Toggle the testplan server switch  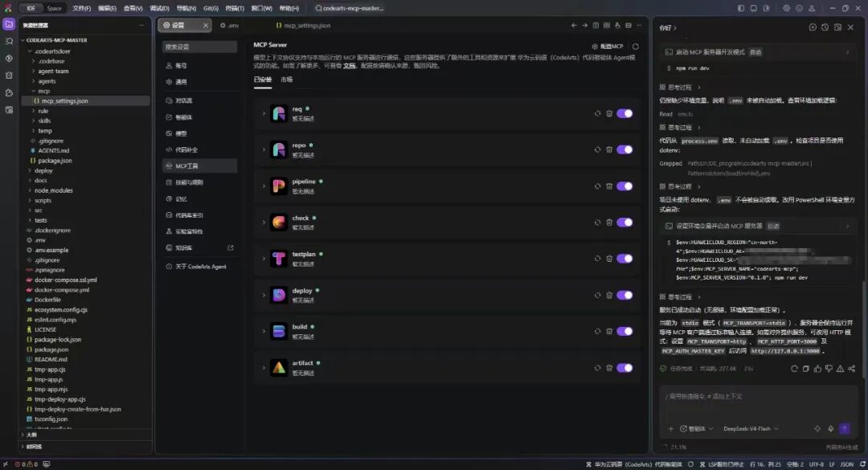[624, 259]
